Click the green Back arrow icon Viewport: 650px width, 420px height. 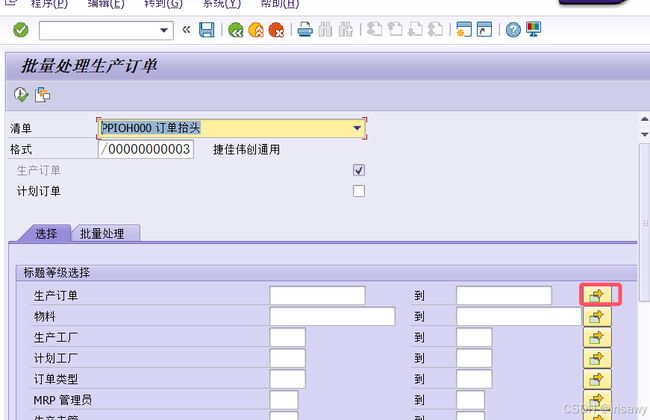[236, 30]
